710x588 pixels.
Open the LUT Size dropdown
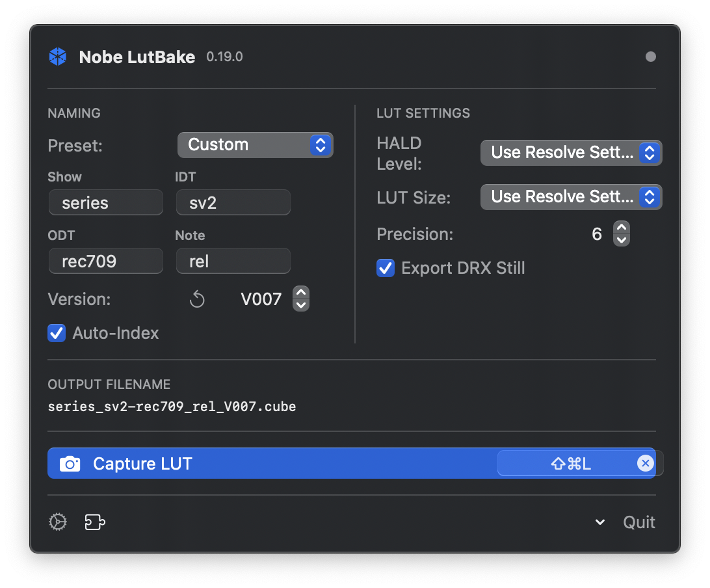pyautogui.click(x=571, y=197)
